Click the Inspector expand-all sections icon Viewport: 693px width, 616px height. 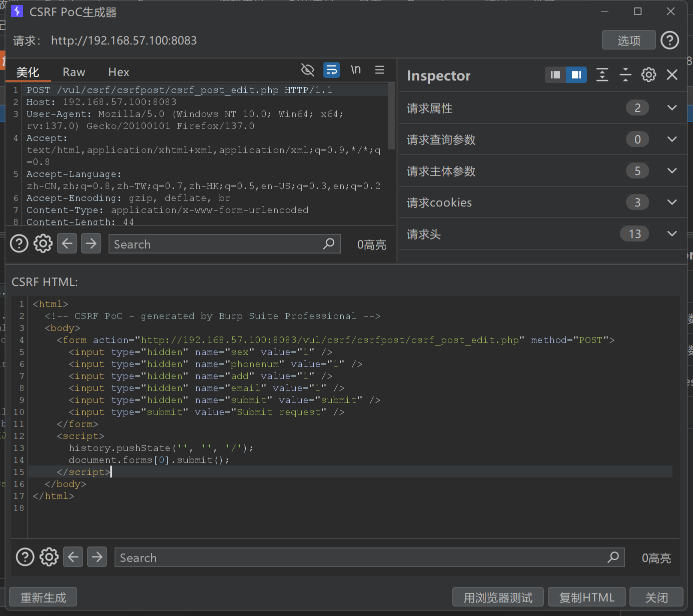click(x=602, y=75)
